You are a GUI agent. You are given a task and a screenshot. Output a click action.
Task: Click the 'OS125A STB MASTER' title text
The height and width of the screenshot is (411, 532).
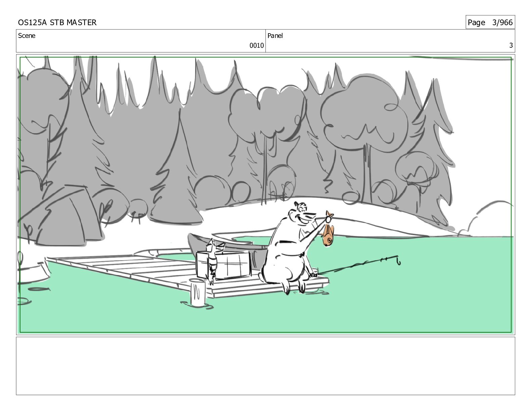pyautogui.click(x=57, y=22)
